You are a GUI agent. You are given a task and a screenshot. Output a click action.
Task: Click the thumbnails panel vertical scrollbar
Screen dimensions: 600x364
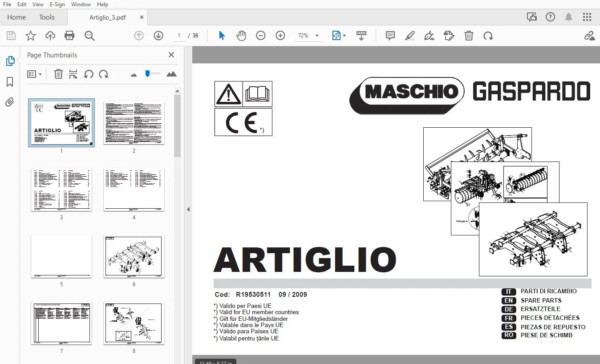pyautogui.click(x=177, y=126)
